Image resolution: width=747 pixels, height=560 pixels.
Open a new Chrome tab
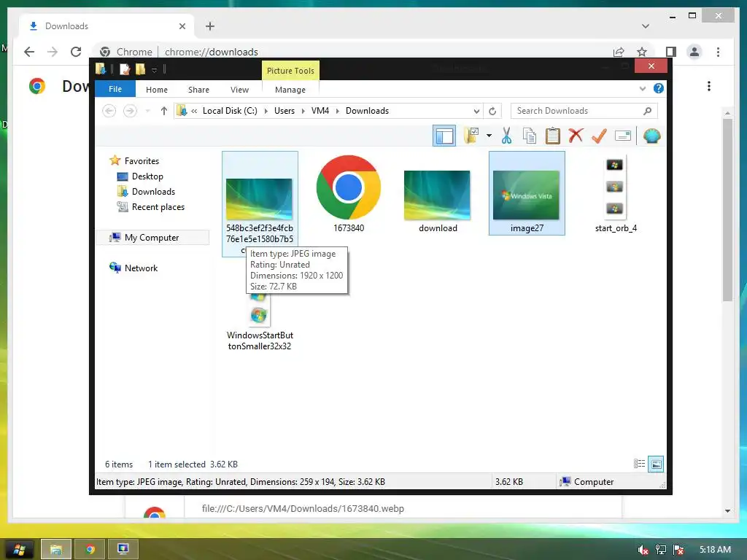tap(210, 26)
